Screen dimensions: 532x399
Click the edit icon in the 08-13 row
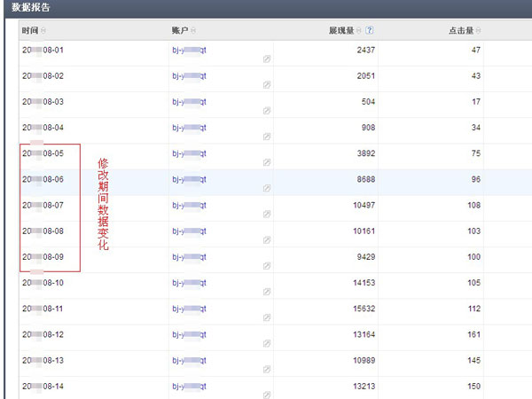(267, 370)
